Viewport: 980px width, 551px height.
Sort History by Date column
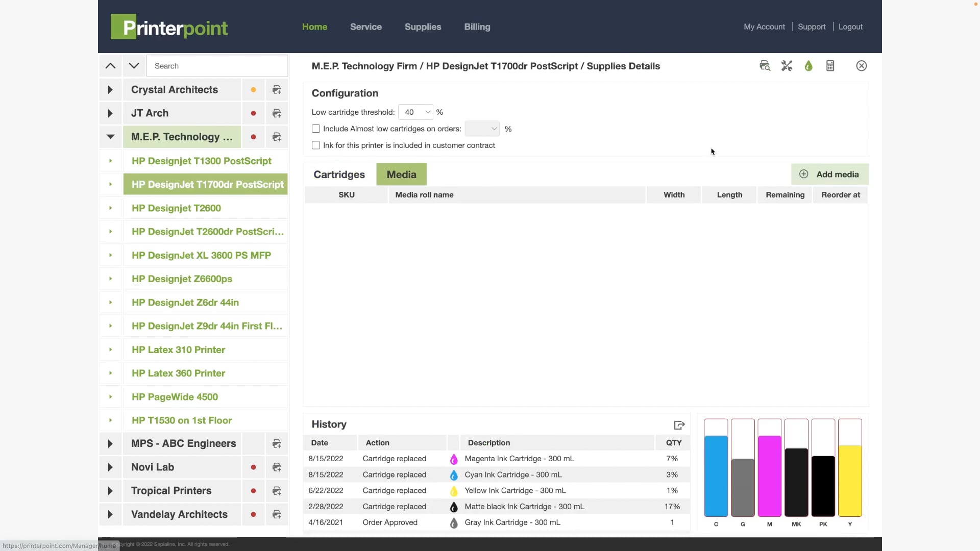pyautogui.click(x=330, y=443)
